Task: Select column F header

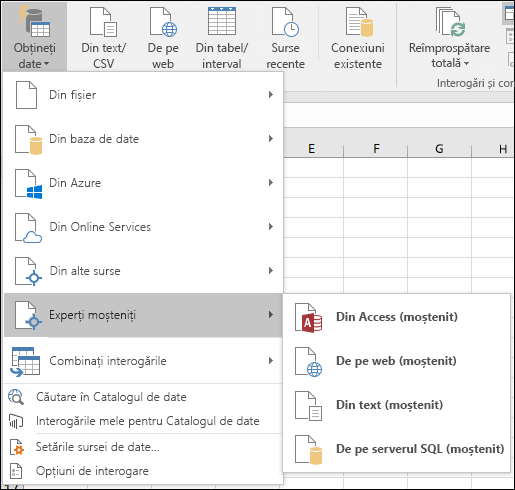Action: point(376,149)
